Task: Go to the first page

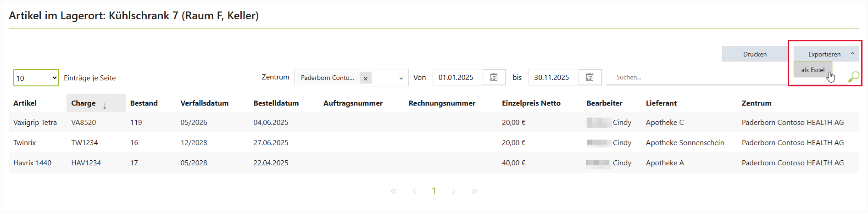Action: tap(394, 191)
